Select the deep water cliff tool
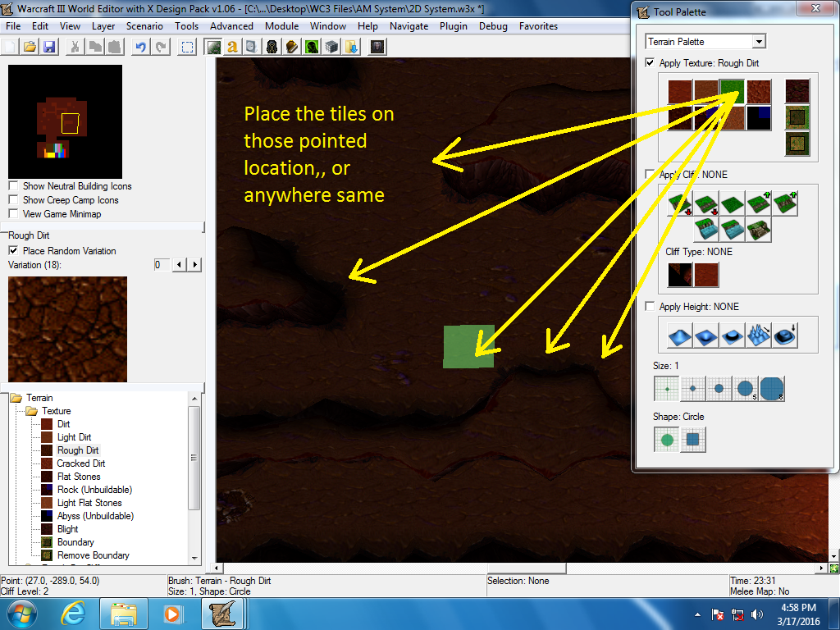 coord(706,230)
